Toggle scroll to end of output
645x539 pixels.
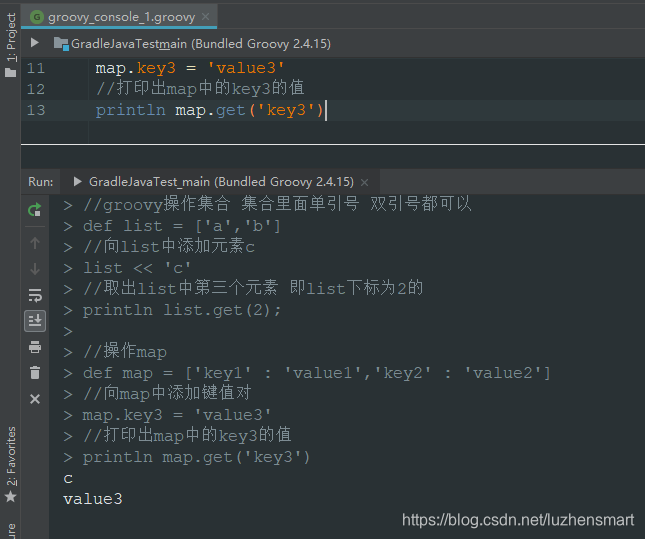coord(35,321)
